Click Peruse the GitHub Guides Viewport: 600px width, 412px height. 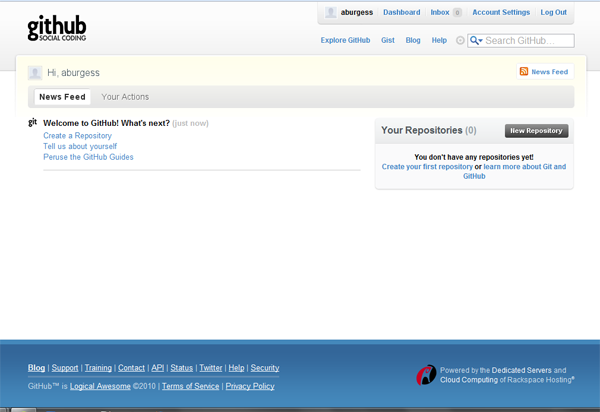point(88,157)
